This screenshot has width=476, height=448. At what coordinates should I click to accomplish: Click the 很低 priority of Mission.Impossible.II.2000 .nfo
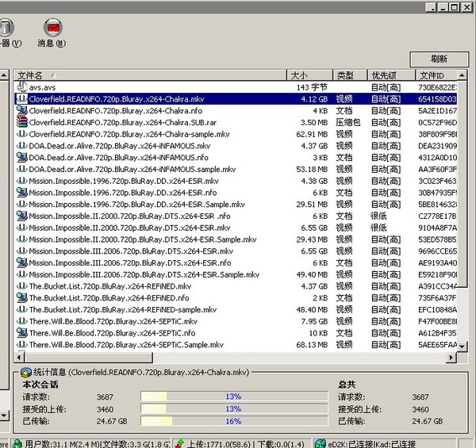click(378, 216)
